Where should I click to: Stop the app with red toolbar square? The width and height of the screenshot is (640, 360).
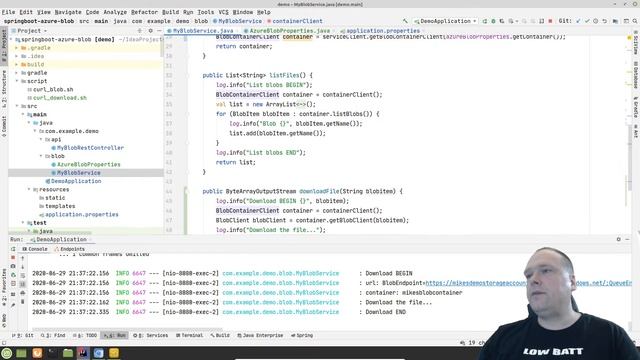(x=550, y=21)
